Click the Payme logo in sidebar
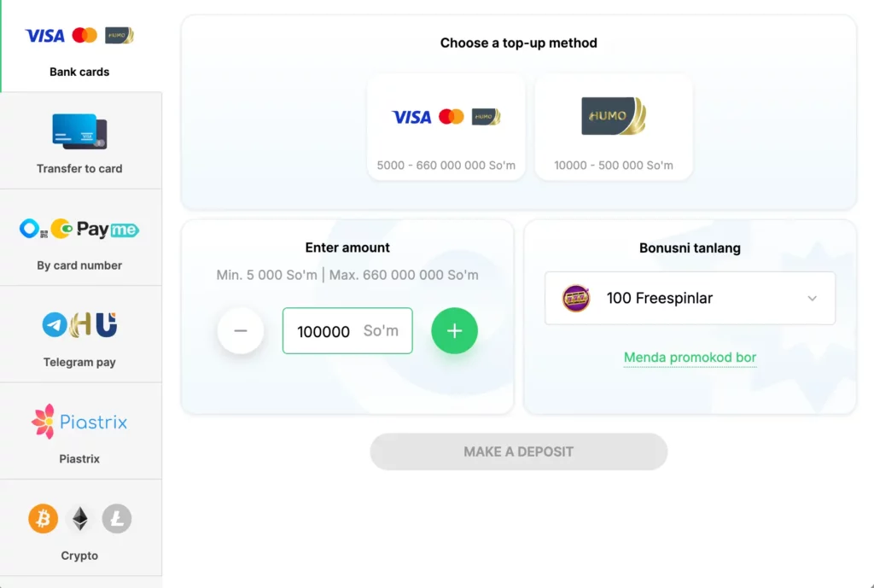This screenshot has height=588, width=874. 108,229
